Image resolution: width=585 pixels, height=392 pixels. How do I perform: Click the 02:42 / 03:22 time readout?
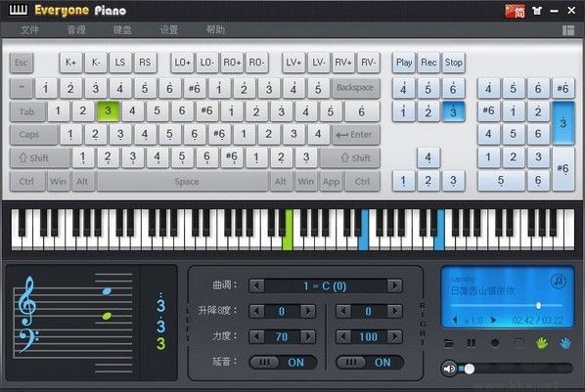537,320
